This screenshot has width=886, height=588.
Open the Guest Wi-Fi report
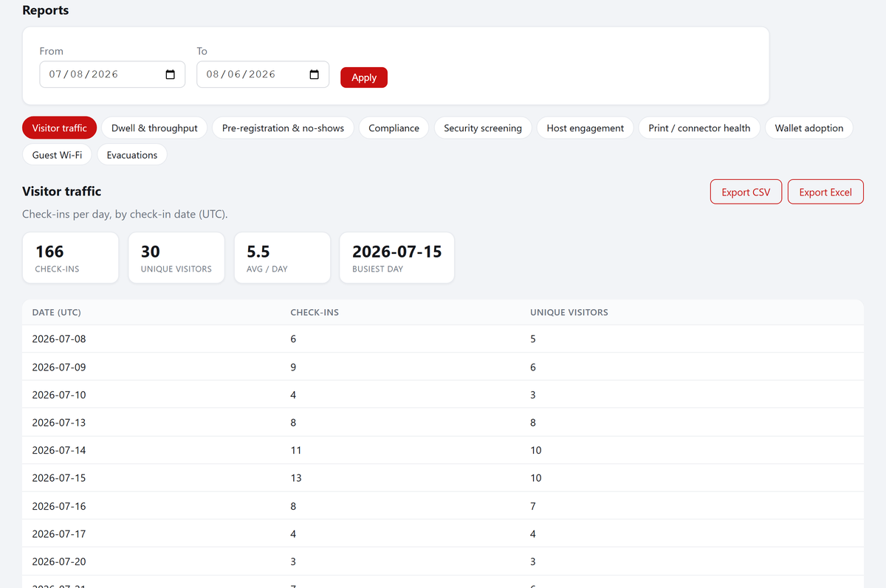coord(57,155)
